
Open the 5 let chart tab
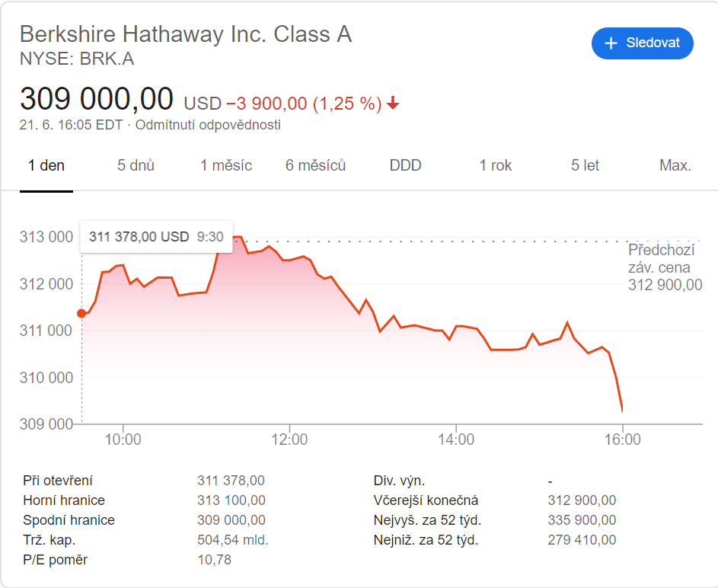coord(585,165)
